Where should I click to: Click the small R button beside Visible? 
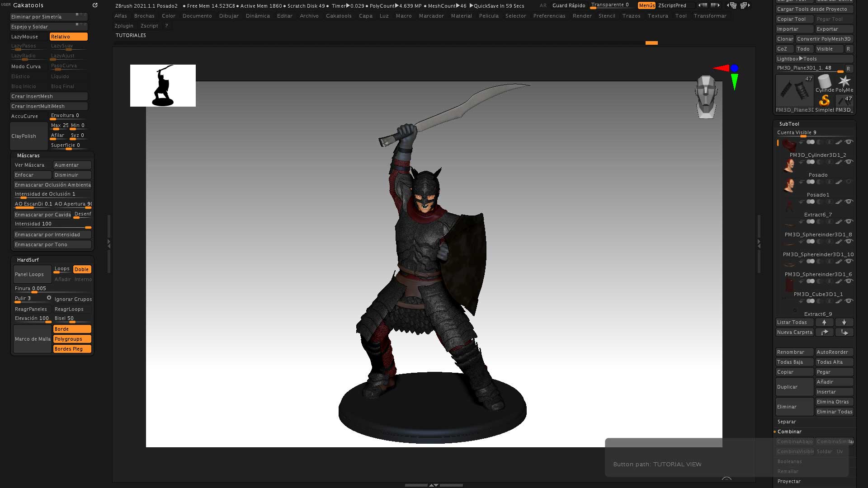pyautogui.click(x=849, y=49)
